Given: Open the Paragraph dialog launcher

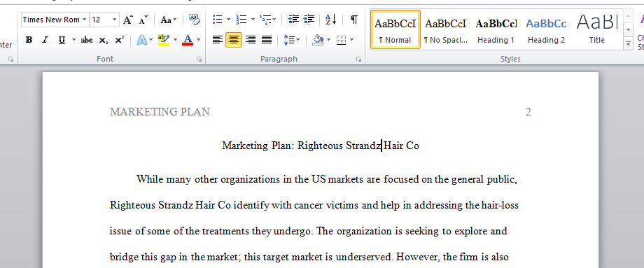Looking at the screenshot, I should click(x=358, y=59).
